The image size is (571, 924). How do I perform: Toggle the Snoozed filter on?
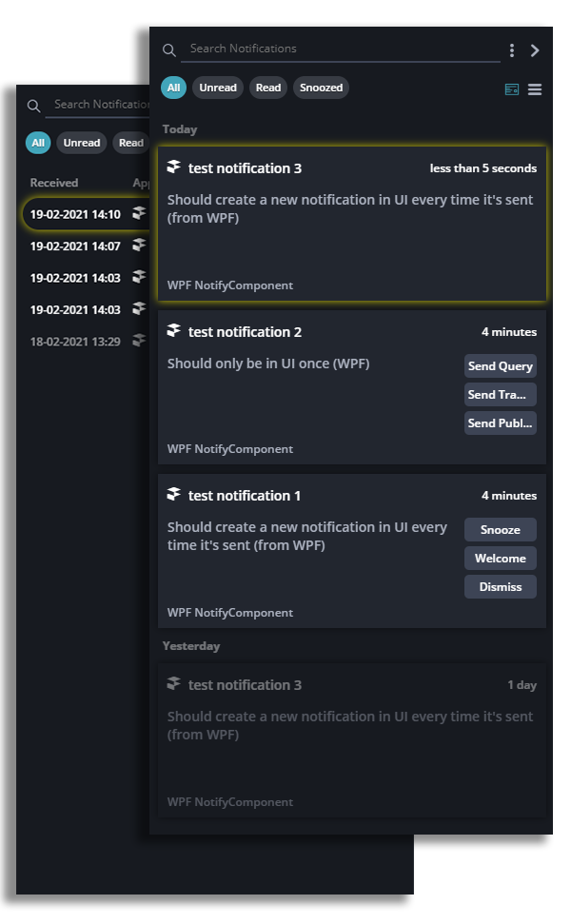[x=321, y=88]
